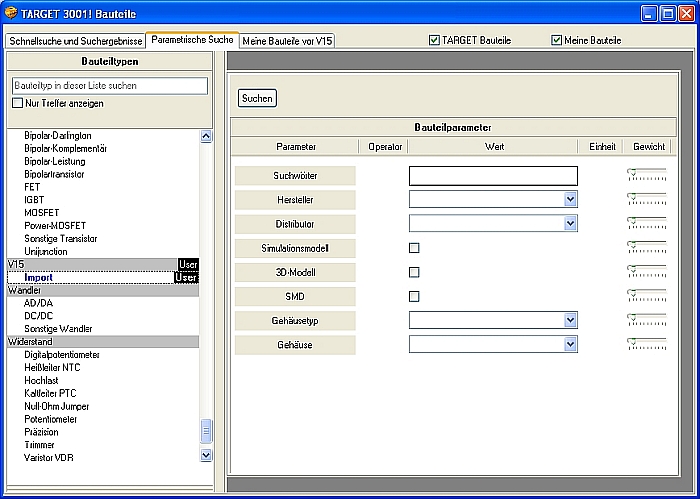
Task: Open the 'Meine Bauteile vor V15' tab
Action: pos(287,41)
